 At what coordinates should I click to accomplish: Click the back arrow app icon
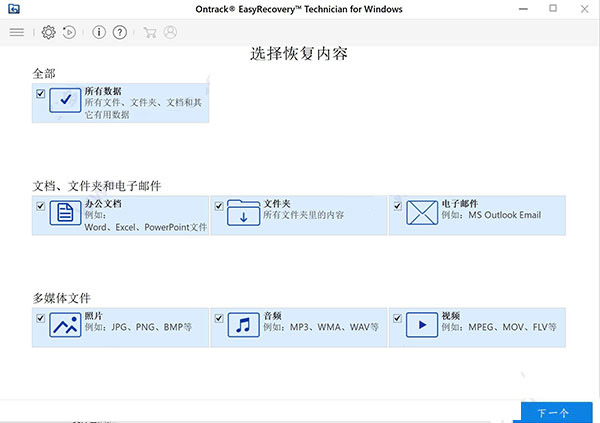pyautogui.click(x=14, y=9)
